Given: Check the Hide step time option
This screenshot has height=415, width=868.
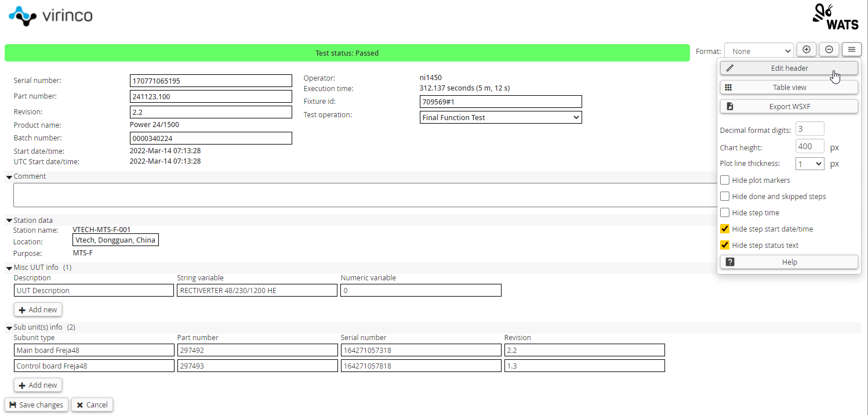Looking at the screenshot, I should (x=725, y=212).
